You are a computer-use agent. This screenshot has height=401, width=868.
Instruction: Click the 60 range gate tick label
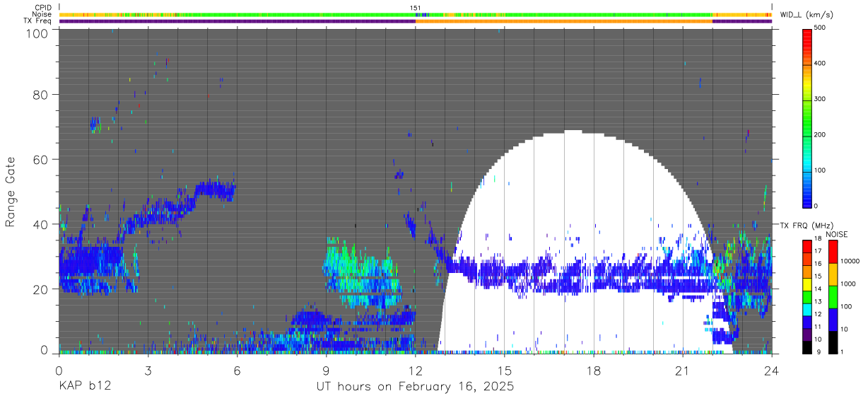tap(41, 160)
